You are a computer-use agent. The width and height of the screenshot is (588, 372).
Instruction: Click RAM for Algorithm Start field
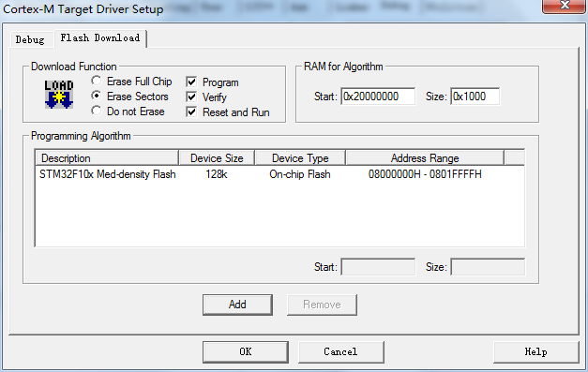click(378, 97)
